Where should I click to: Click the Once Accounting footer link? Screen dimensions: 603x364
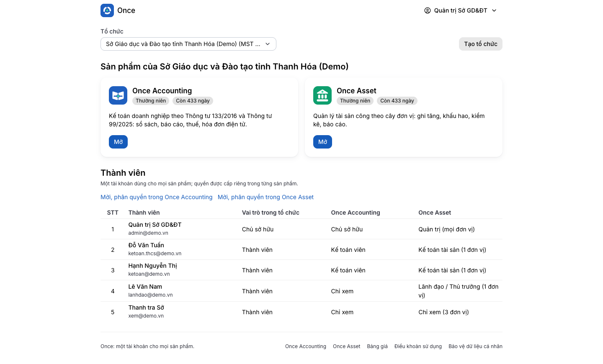coord(306,346)
